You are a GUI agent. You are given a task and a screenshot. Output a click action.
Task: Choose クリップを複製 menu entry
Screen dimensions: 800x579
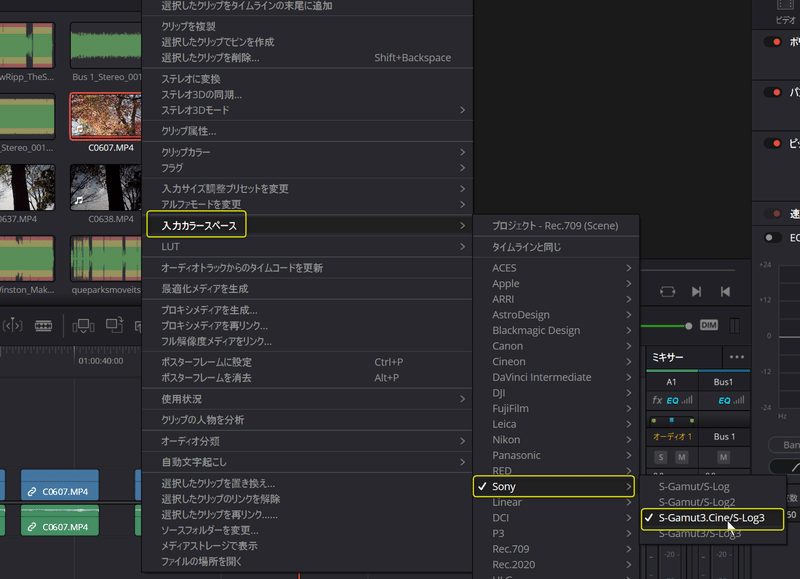coord(308,26)
